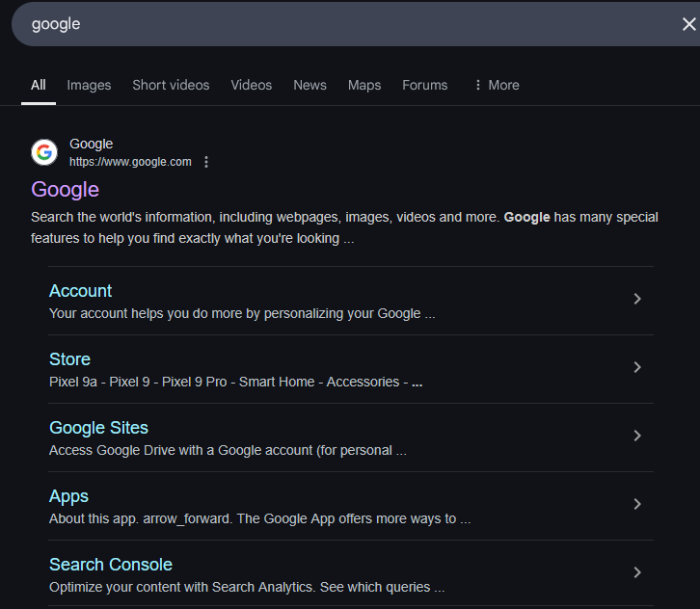Screen dimensions: 700x609
Task: Open the More search filters dropdown
Action: pos(497,85)
